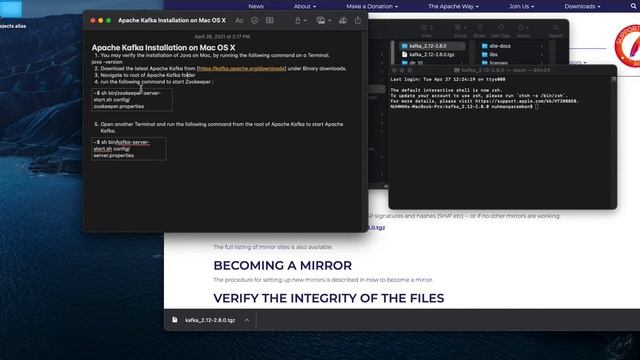The height and width of the screenshot is (360, 640).
Task: Click Finder Share toolbar icon
Action: [x=480, y=28]
